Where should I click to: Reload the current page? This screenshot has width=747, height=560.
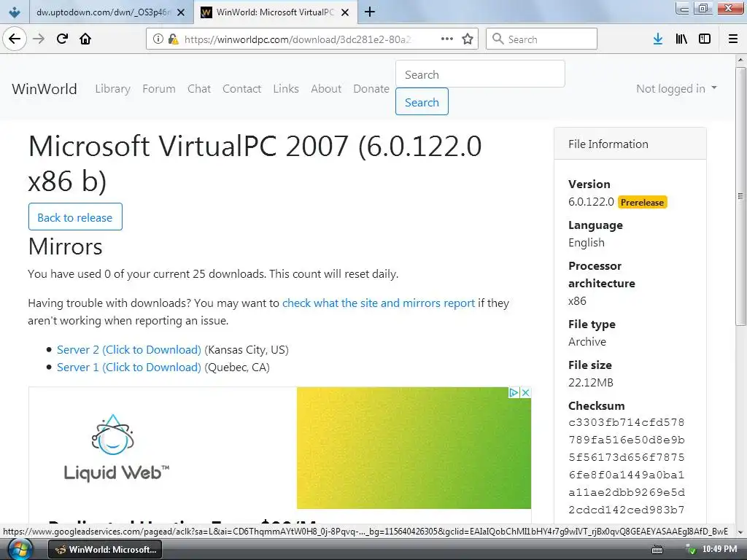point(62,39)
